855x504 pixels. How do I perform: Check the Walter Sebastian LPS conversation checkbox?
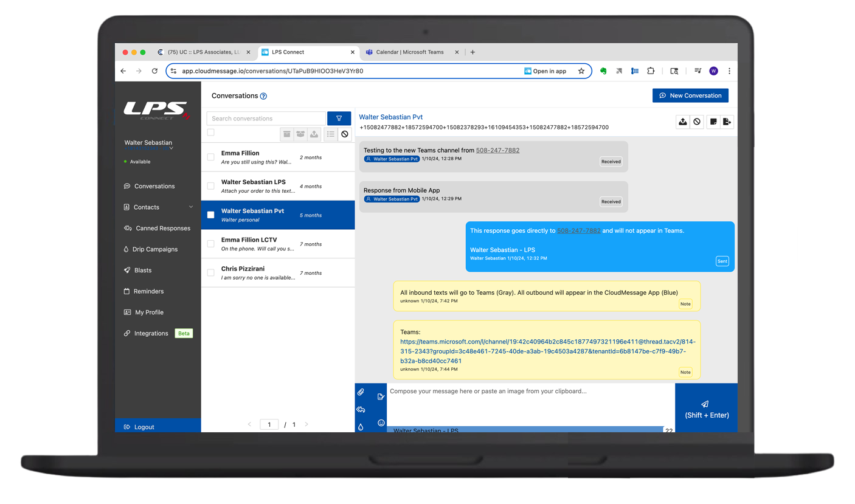tap(210, 186)
